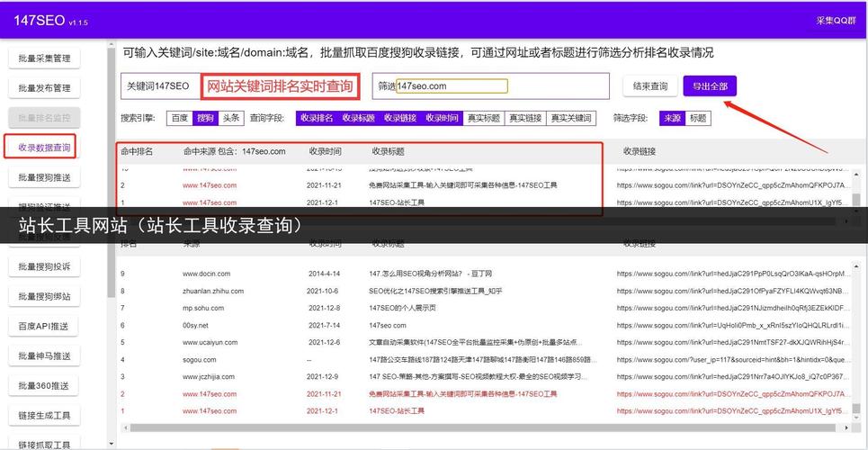Open 批量搜狗投诉 sidebar item

pos(44,266)
